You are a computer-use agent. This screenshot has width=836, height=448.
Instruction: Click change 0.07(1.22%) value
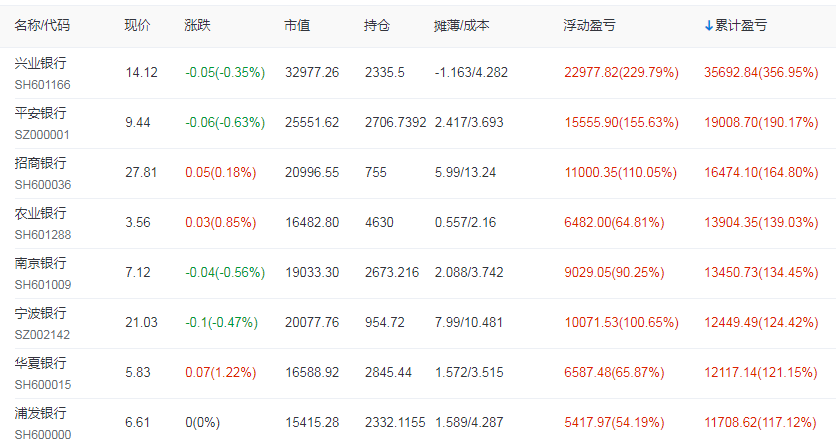tap(221, 372)
